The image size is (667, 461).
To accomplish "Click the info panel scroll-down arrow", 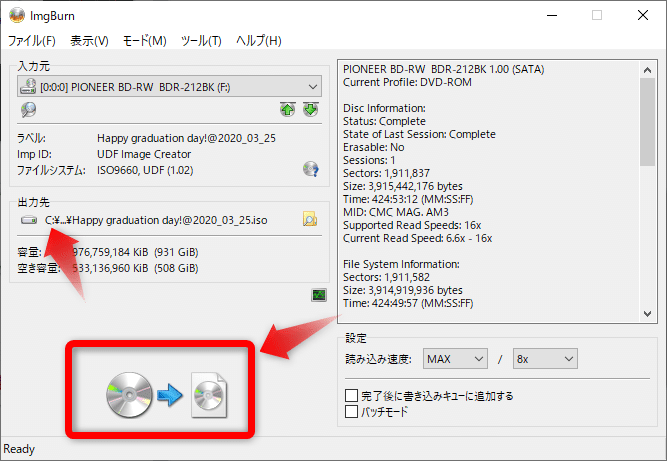I will pos(647,314).
